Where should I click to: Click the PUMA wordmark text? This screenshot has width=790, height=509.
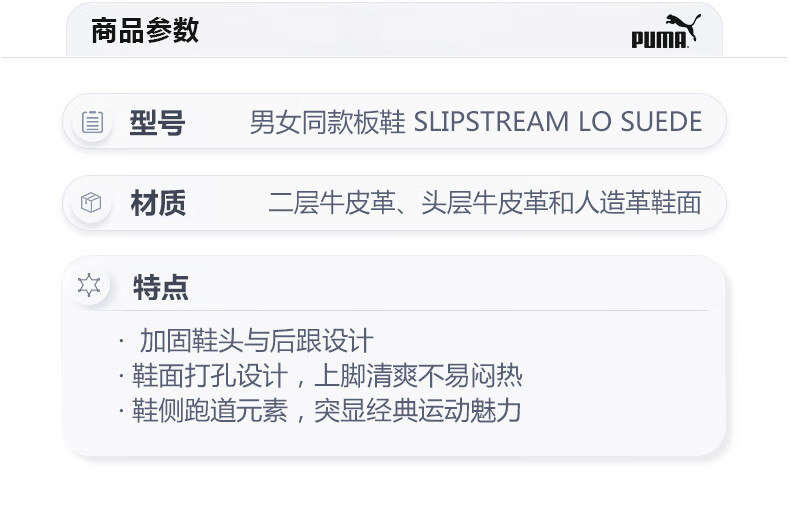pyautogui.click(x=659, y=40)
